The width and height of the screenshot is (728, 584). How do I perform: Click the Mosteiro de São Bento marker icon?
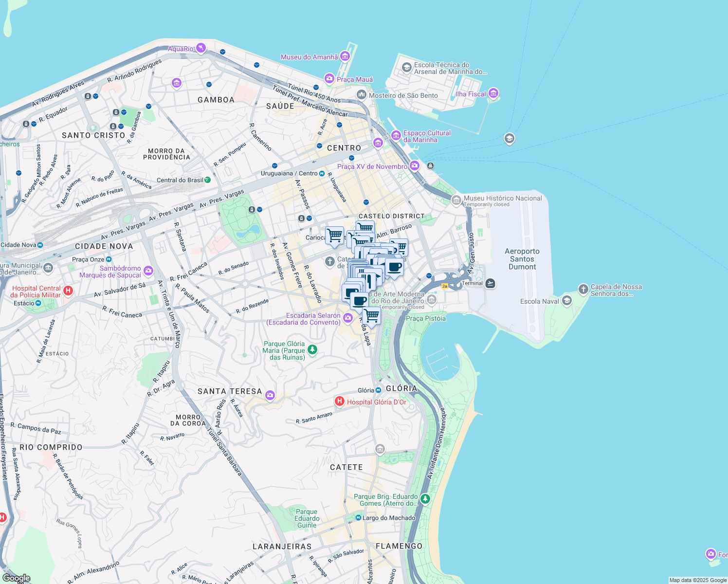pos(361,95)
